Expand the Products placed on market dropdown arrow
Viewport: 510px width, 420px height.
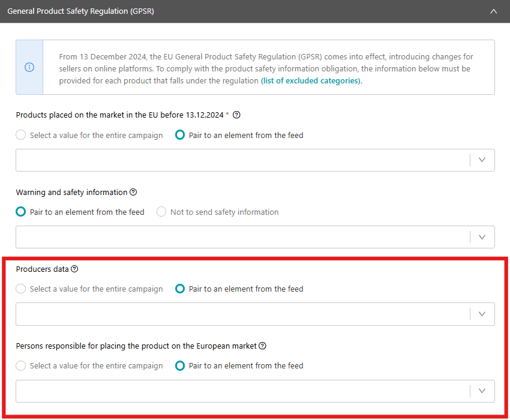pyautogui.click(x=482, y=160)
